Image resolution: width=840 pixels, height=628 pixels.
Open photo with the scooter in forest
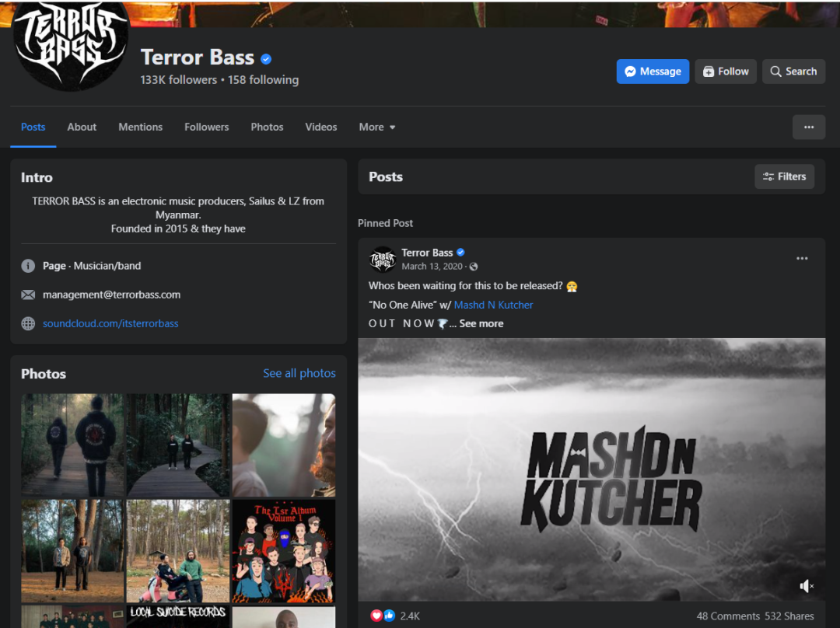(x=178, y=551)
